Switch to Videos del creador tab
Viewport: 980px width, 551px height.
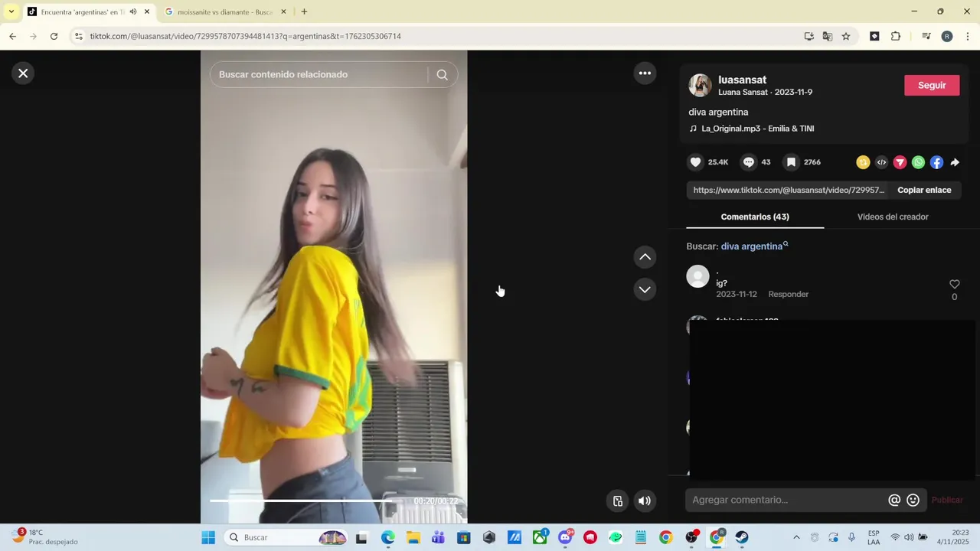(x=893, y=217)
